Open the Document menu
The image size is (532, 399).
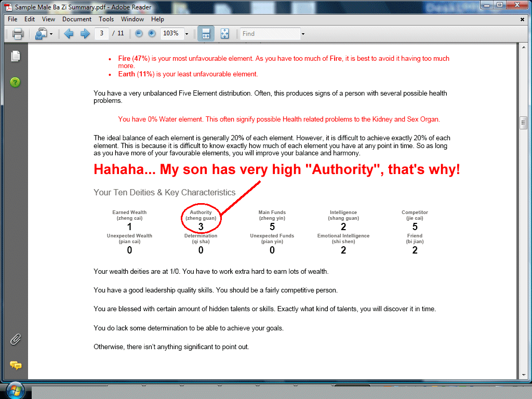coord(76,19)
